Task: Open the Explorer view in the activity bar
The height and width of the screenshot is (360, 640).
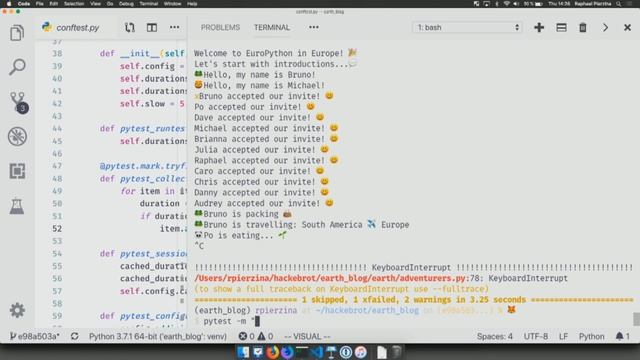Action: click(x=17, y=33)
